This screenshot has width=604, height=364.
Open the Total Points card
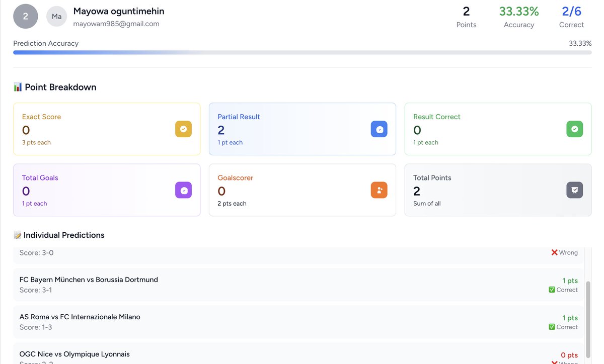(x=498, y=190)
